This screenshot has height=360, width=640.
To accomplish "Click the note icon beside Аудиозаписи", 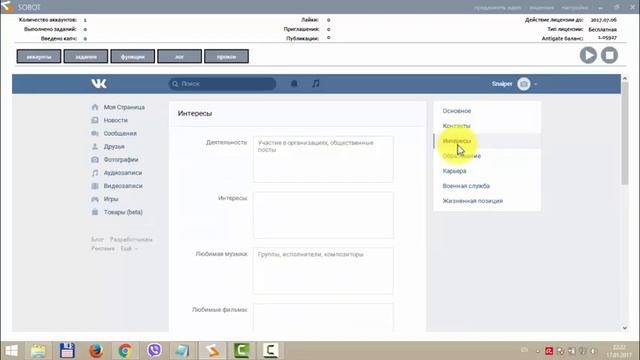I will point(95,173).
